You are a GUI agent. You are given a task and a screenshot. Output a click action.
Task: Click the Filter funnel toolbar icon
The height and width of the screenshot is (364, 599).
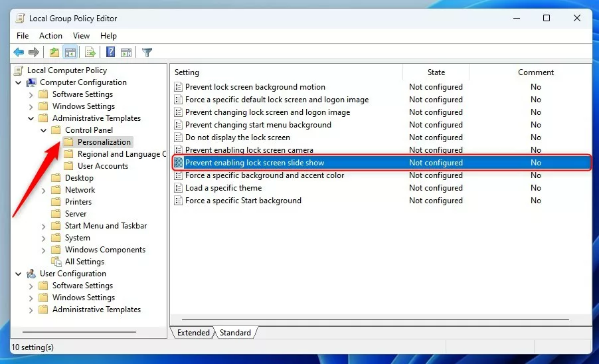click(147, 52)
